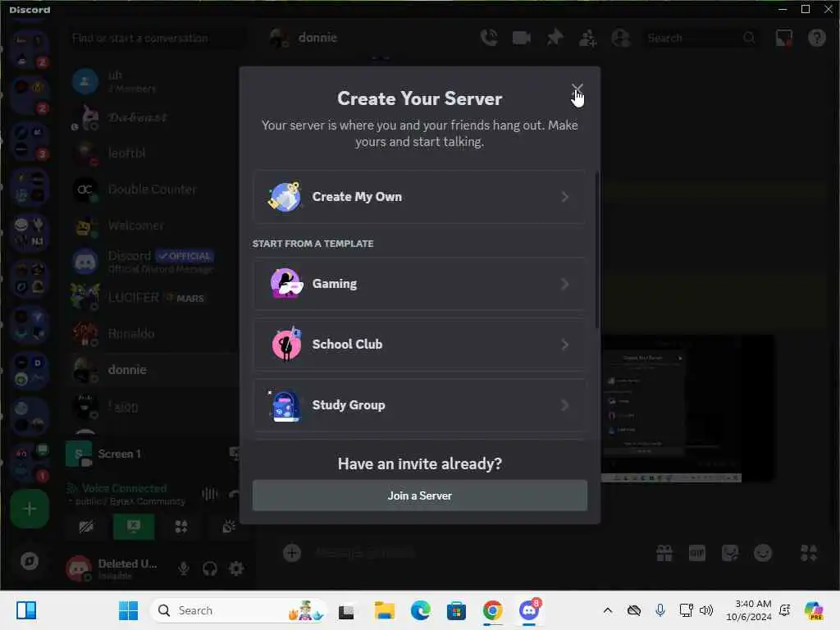The height and width of the screenshot is (630, 840).
Task: Show hidden system tray icons
Action: pos(608,610)
